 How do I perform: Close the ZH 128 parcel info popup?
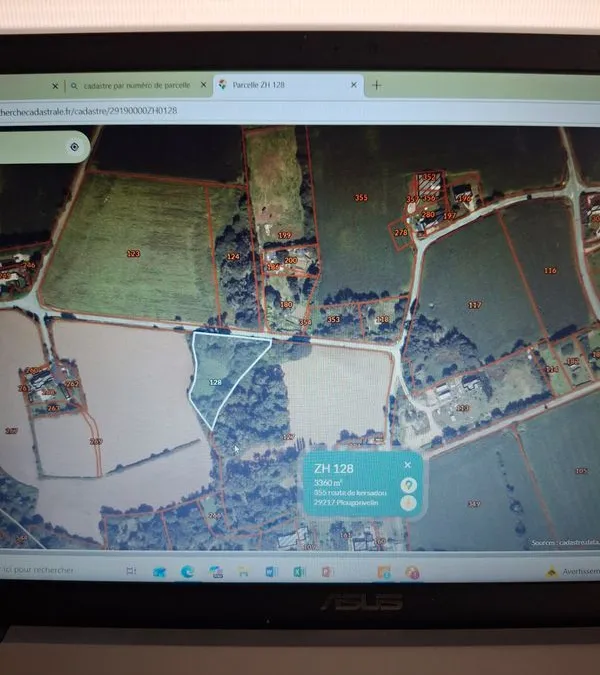[x=408, y=465]
